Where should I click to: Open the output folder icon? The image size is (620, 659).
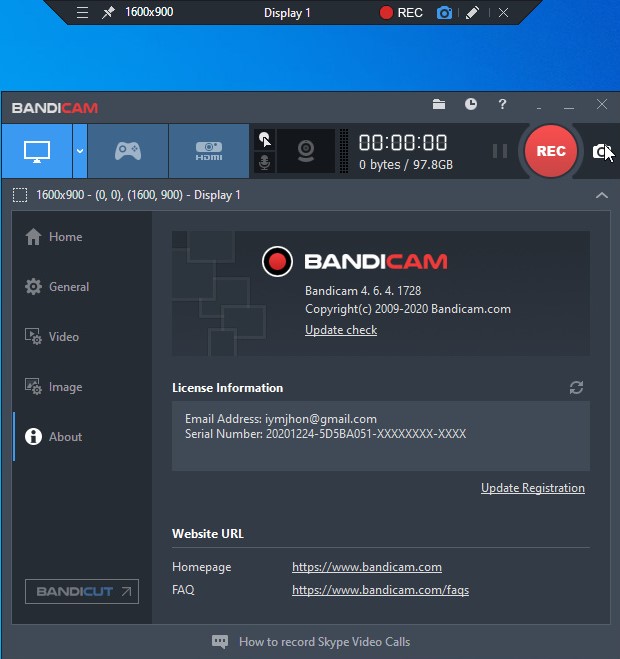point(439,104)
